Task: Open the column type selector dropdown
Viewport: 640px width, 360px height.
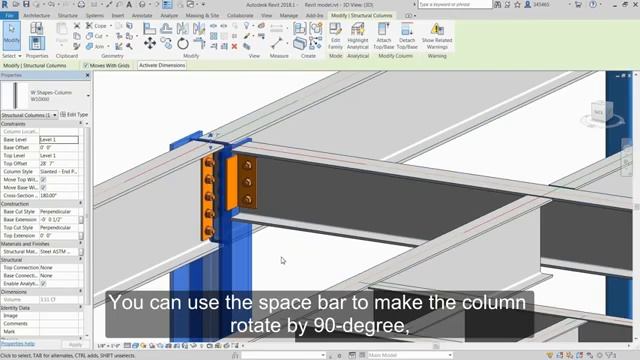Action: 88,96
